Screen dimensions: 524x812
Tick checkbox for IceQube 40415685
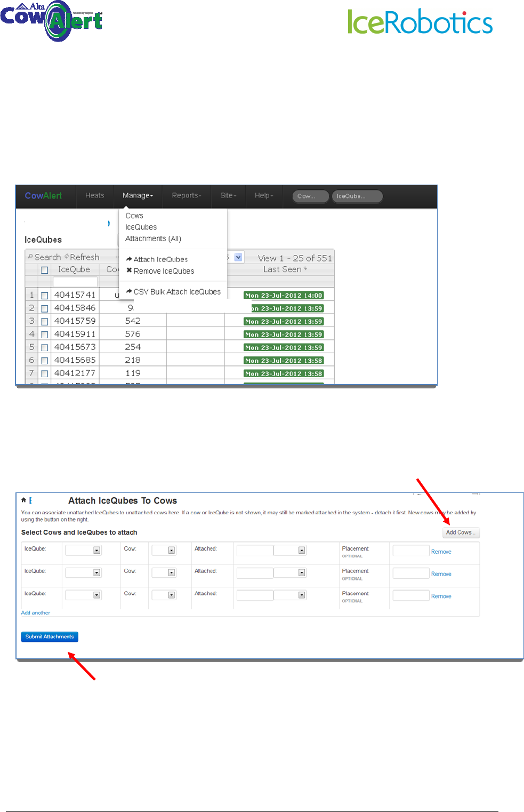tap(45, 361)
